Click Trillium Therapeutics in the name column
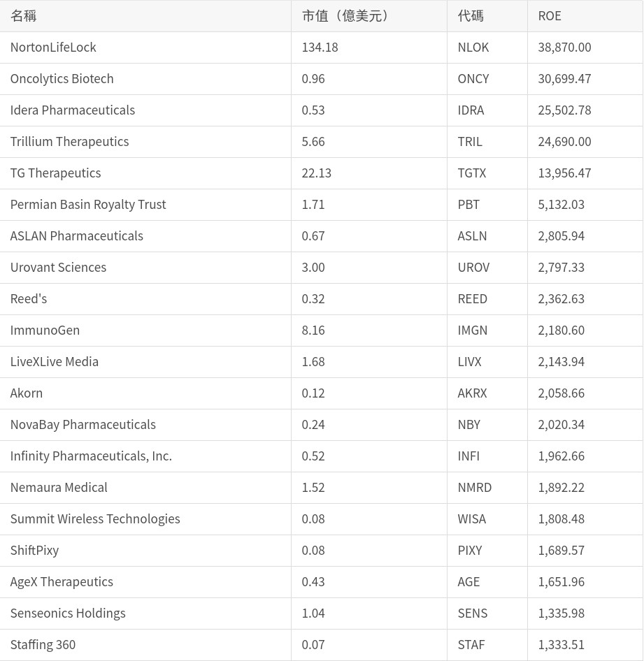 tap(69, 142)
